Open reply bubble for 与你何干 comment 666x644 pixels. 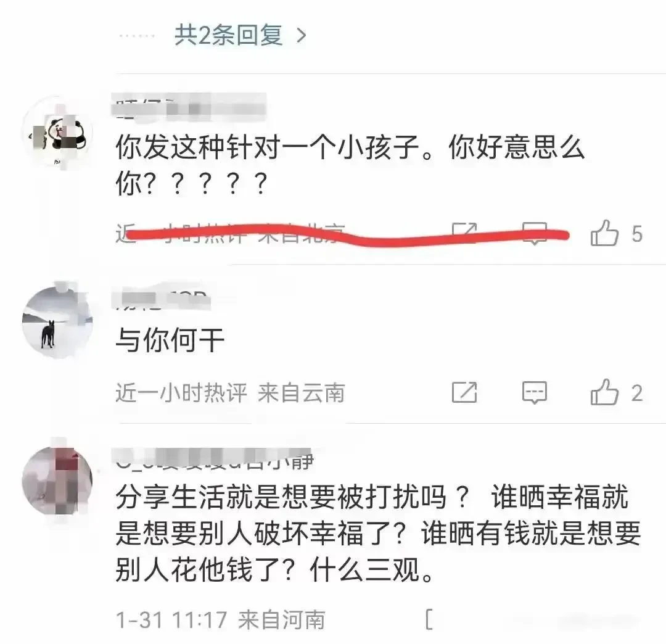coord(534,392)
